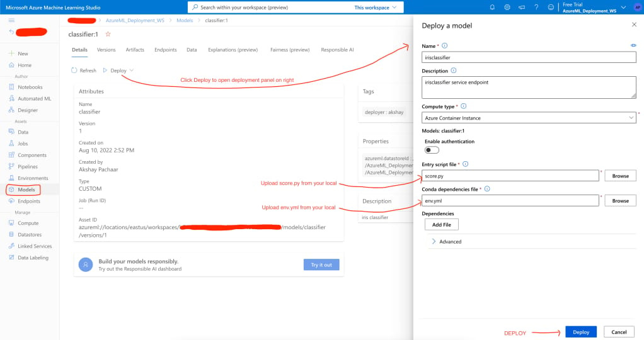The width and height of the screenshot is (644, 340).
Task: Click Add File under Dependencies
Action: pyautogui.click(x=442, y=225)
